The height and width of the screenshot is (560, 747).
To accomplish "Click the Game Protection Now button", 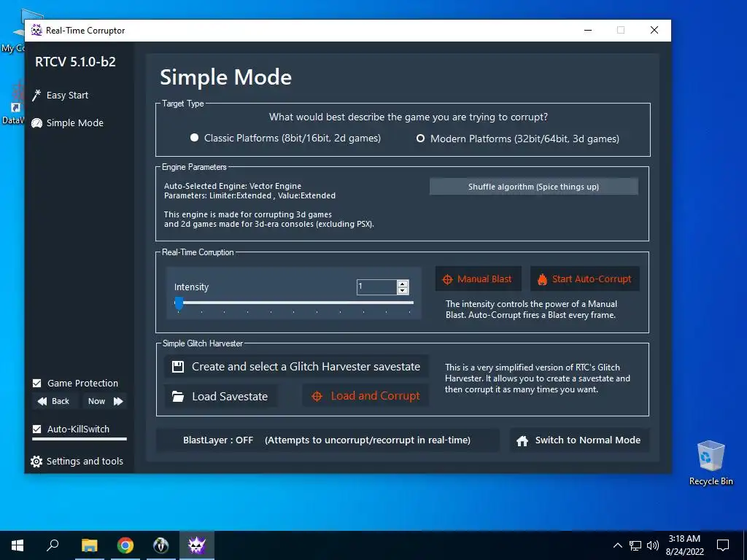I will point(105,402).
